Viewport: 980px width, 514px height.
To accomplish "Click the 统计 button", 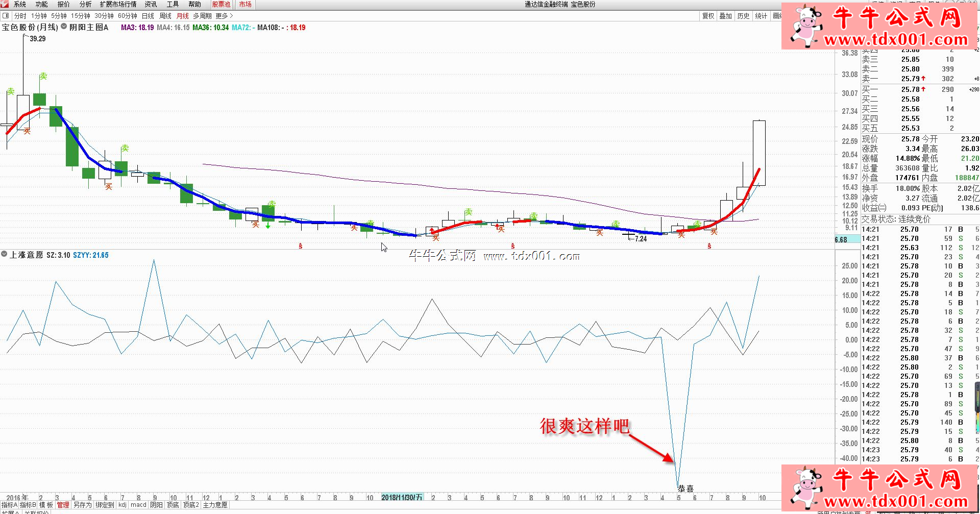I will 761,16.
